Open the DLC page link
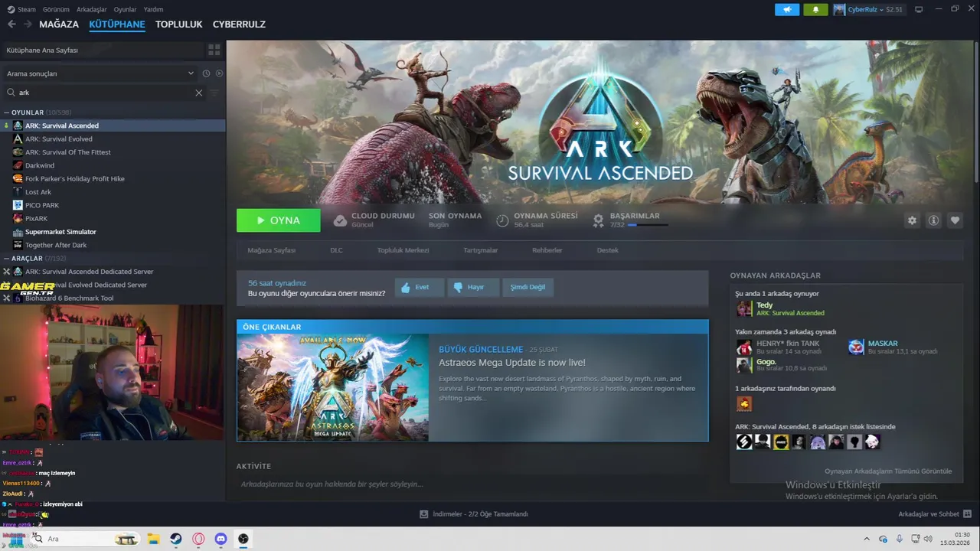 (336, 250)
